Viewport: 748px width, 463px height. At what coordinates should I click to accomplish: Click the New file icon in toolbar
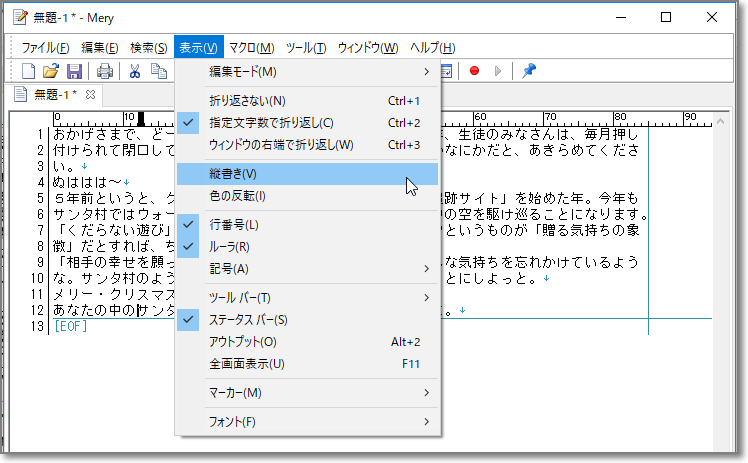pos(29,71)
